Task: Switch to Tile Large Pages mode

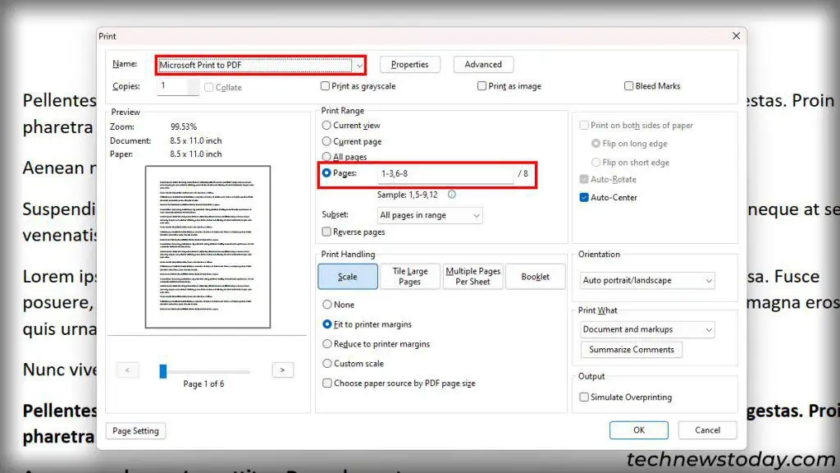Action: click(x=410, y=277)
